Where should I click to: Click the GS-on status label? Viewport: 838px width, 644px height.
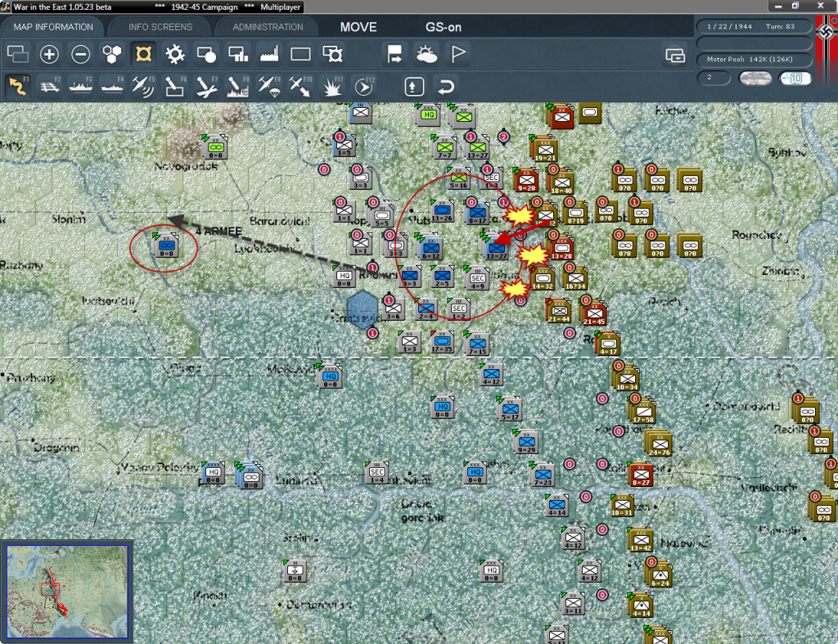coord(443,27)
